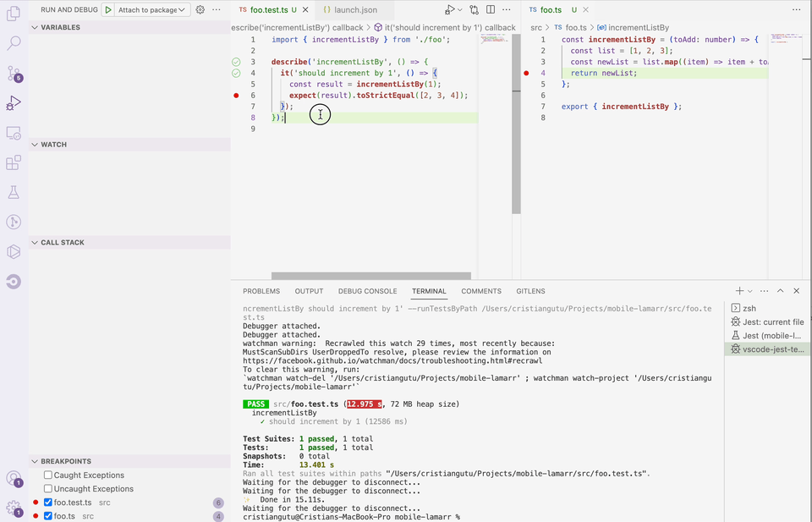Open the Remote Explorer activity icon
The height and width of the screenshot is (522, 812).
(x=14, y=133)
